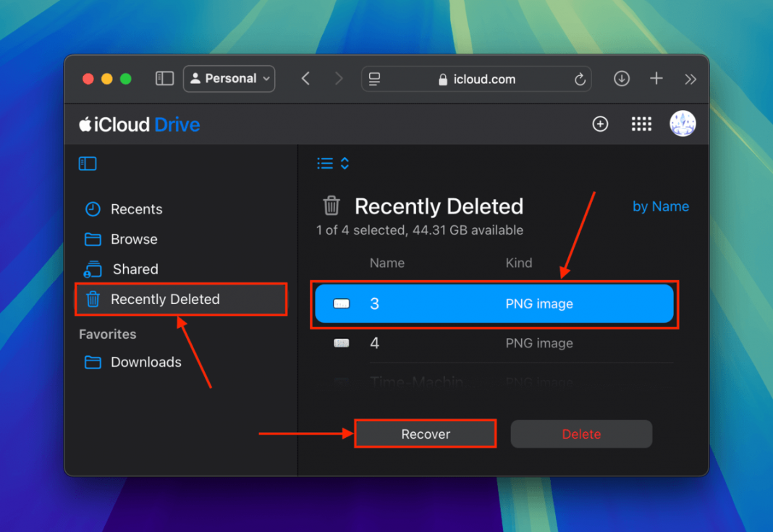This screenshot has height=532, width=773.
Task: Switch to list view layout
Action: coord(324,163)
